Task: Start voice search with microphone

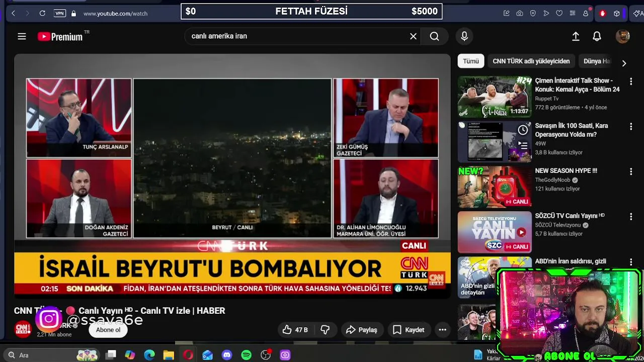Action: point(464,36)
